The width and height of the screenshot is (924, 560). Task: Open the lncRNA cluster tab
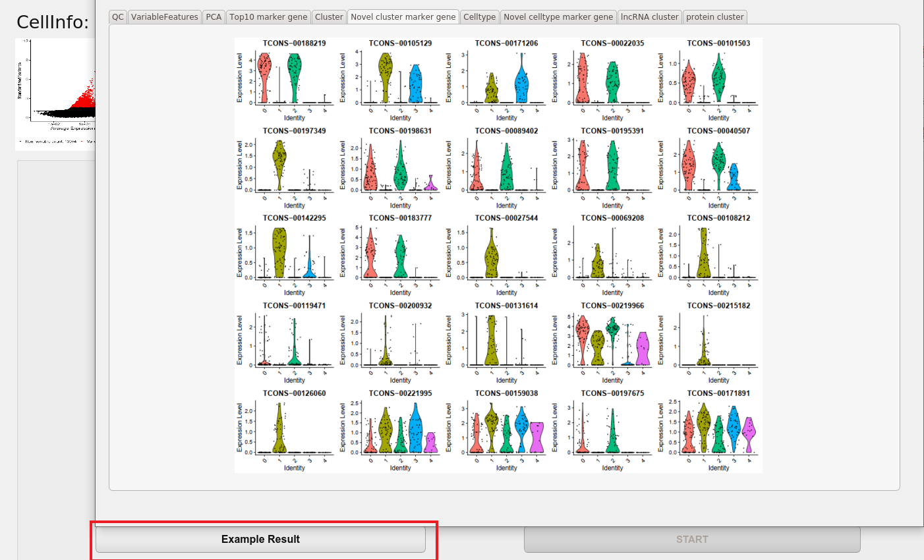click(x=649, y=17)
